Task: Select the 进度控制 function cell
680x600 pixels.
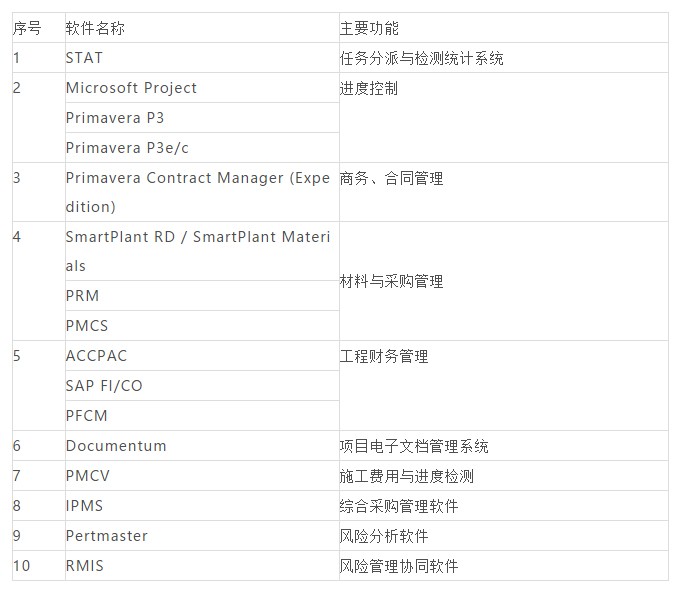Action: coord(504,118)
